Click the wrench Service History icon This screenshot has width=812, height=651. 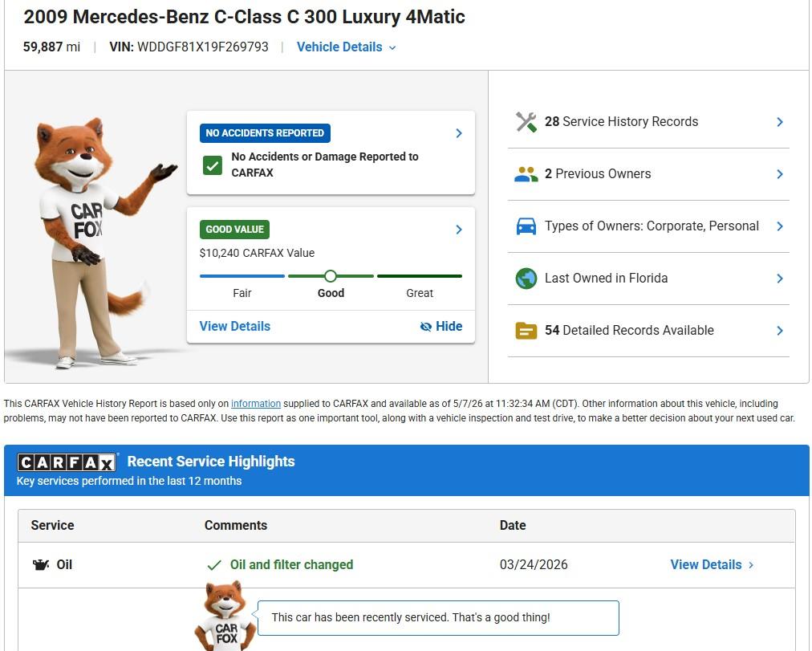(x=526, y=122)
